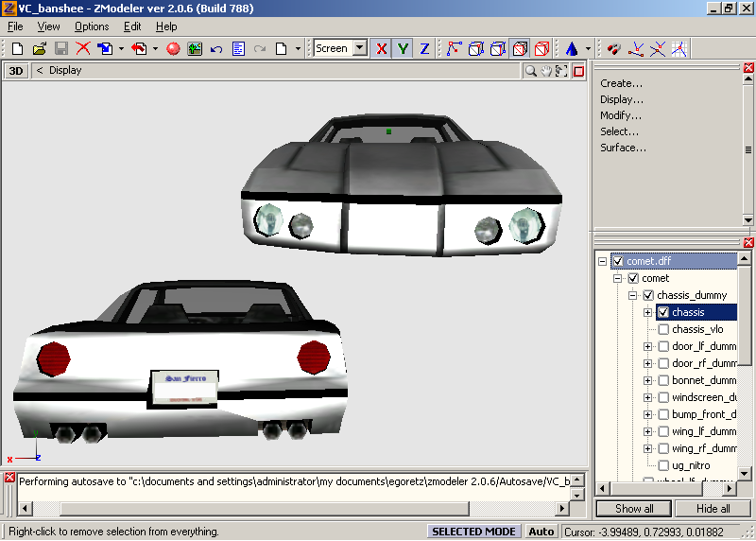Select the blue cube polygons level icon
756x541 pixels.
(x=498, y=49)
